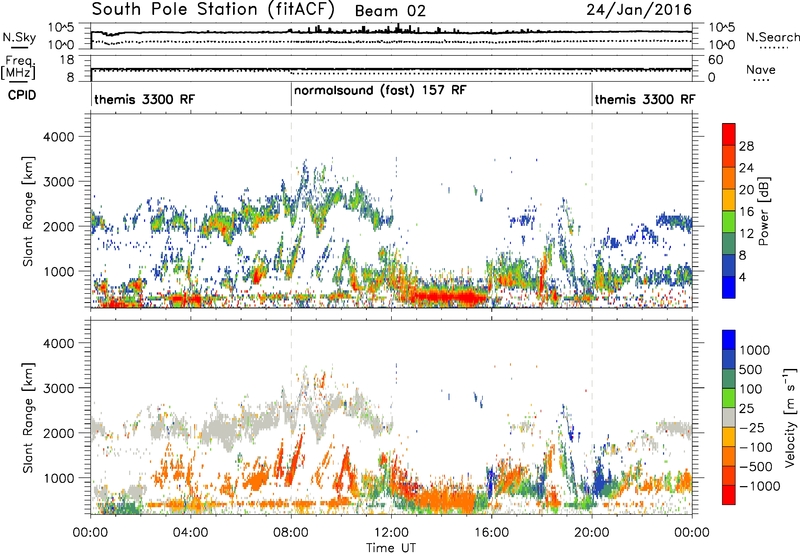This screenshot has height=554, width=800.
Task: Click the gray band of the velocity color bar
Action: [x=729, y=417]
